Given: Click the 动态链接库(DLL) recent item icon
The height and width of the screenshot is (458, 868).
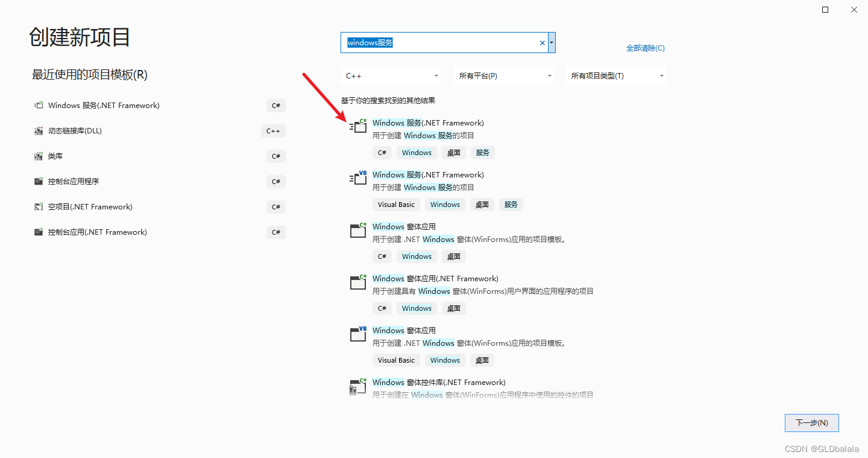Looking at the screenshot, I should click(39, 131).
